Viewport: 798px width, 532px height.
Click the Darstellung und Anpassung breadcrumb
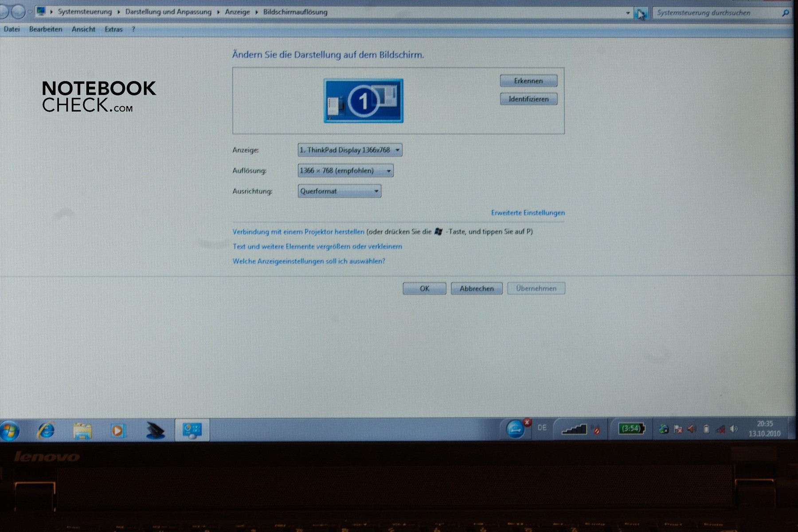point(168,12)
